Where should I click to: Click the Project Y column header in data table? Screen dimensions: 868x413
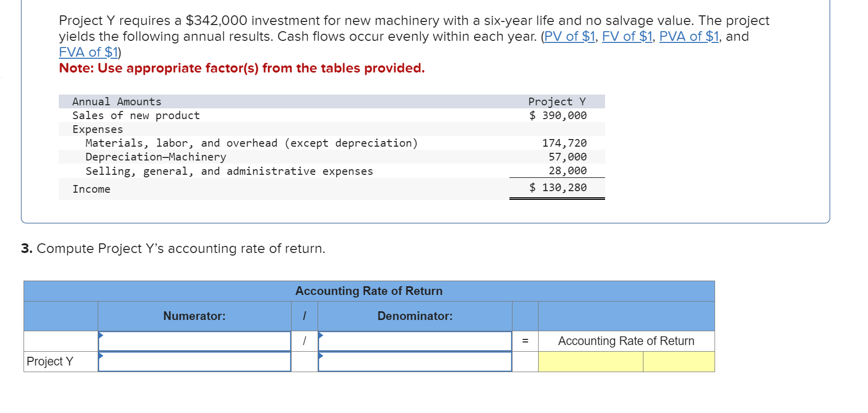557,102
